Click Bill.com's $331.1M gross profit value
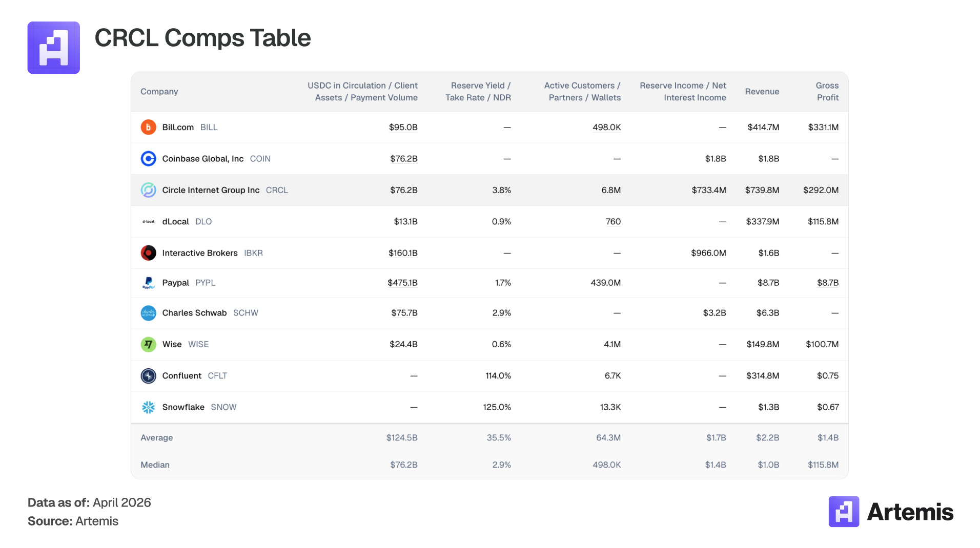This screenshot has width=980, height=548. [823, 127]
